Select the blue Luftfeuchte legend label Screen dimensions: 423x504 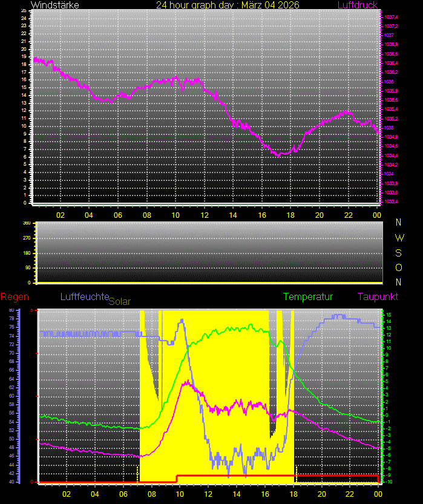(84, 296)
